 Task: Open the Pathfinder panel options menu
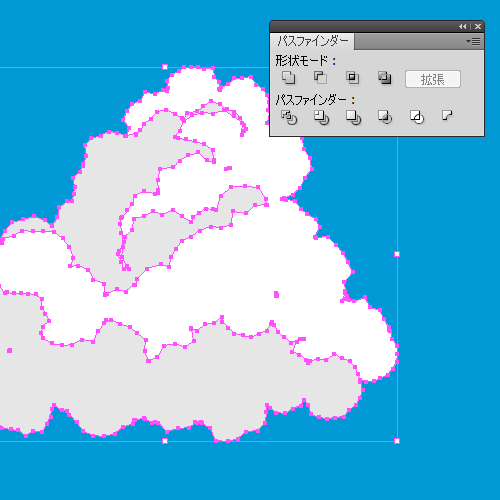point(473,41)
